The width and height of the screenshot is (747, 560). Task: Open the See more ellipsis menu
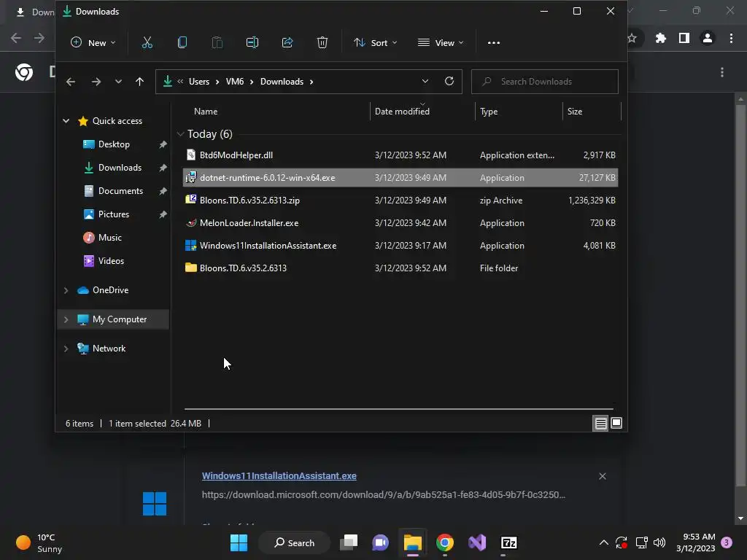(494, 43)
